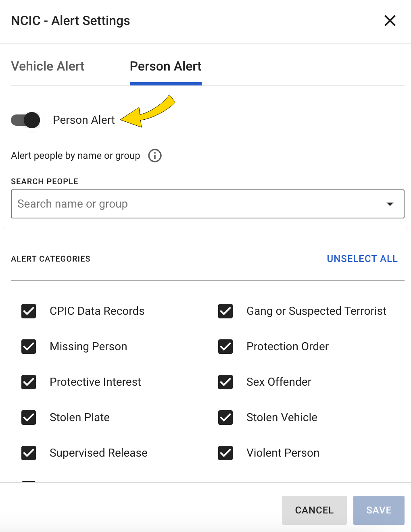Uncheck the Sex Offender checkbox
The image size is (411, 532).
point(225,382)
